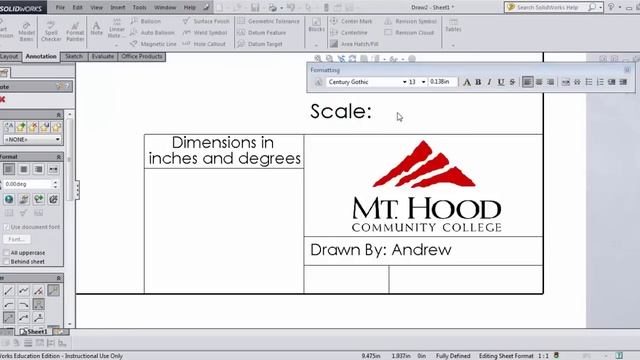This screenshot has width=640, height=360.
Task: Switch to the Evaluate tab
Action: click(102, 56)
